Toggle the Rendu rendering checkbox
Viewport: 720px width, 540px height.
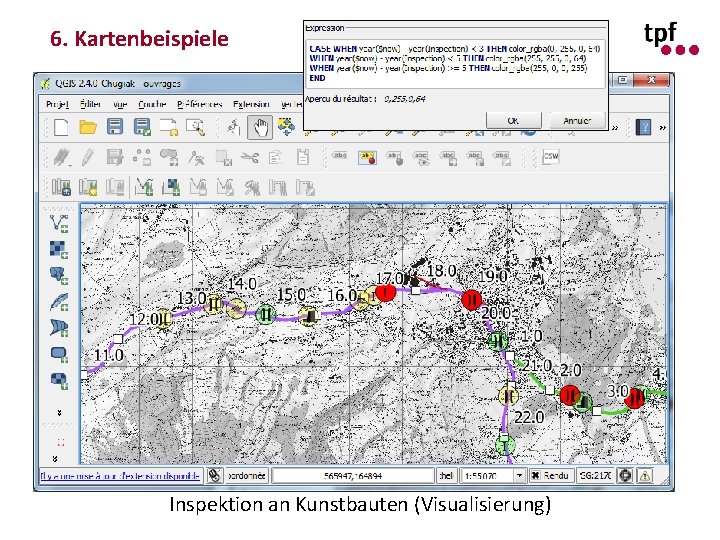(x=535, y=476)
